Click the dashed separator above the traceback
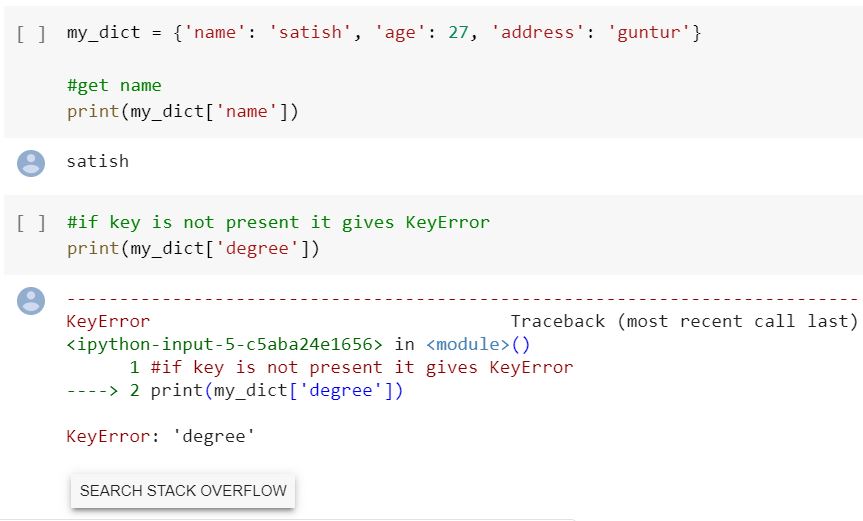The width and height of the screenshot is (863, 521). point(462,299)
